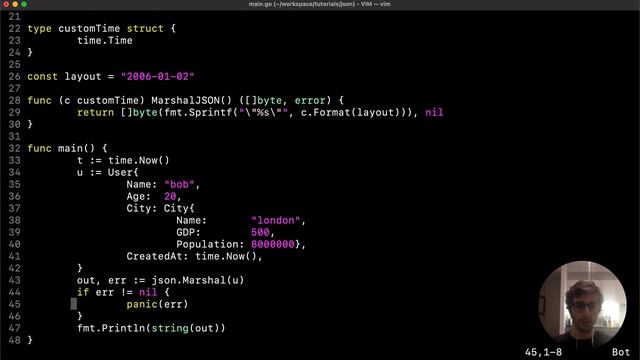Click the presenter webcam circle thumbnail
Viewport: 640px width, 360px height.
[x=582, y=304]
